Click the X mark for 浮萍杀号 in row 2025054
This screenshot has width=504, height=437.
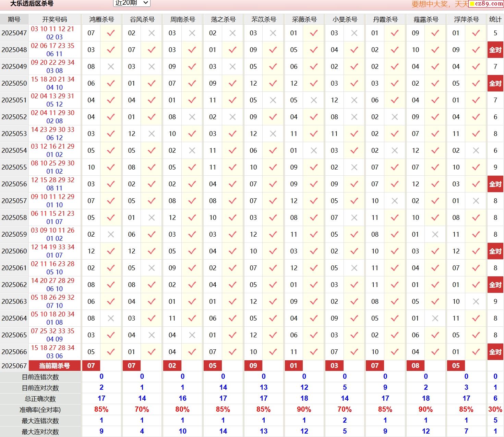(476, 151)
